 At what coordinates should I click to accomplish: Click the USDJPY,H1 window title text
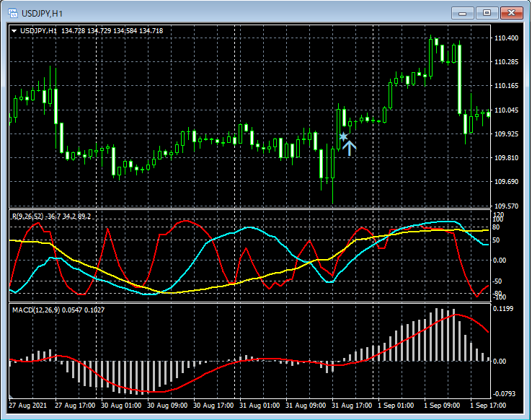[x=42, y=13]
